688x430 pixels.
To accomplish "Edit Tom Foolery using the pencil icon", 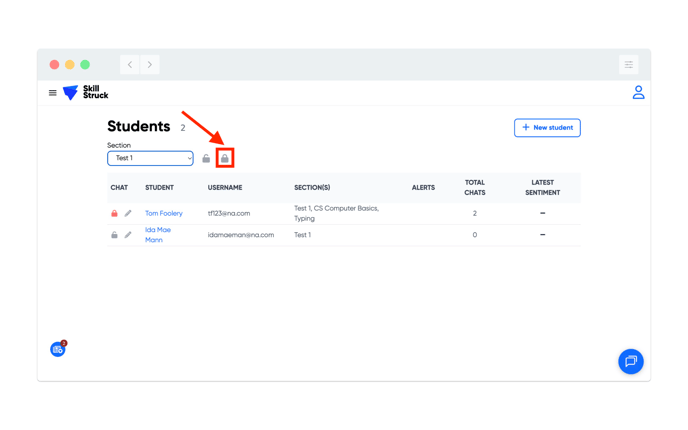I will tap(128, 214).
